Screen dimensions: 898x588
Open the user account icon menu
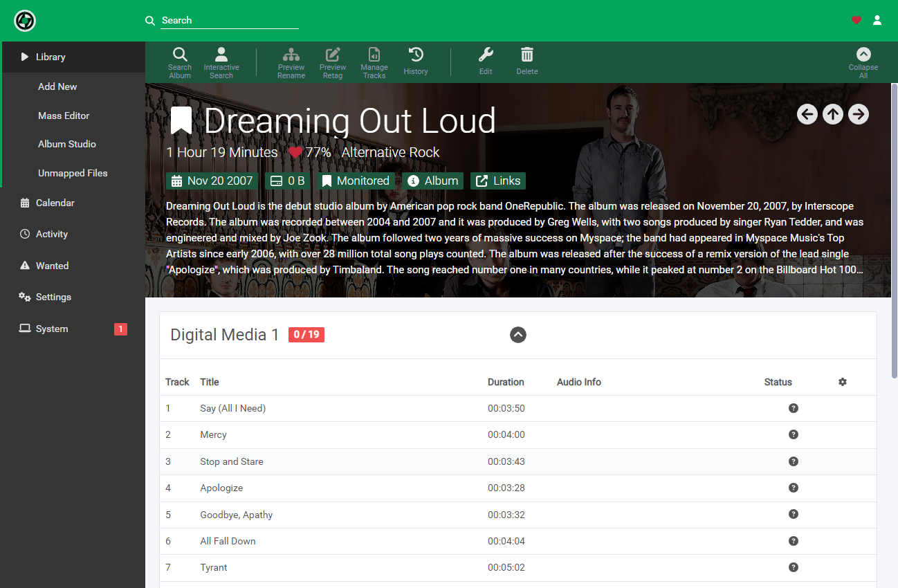[877, 20]
